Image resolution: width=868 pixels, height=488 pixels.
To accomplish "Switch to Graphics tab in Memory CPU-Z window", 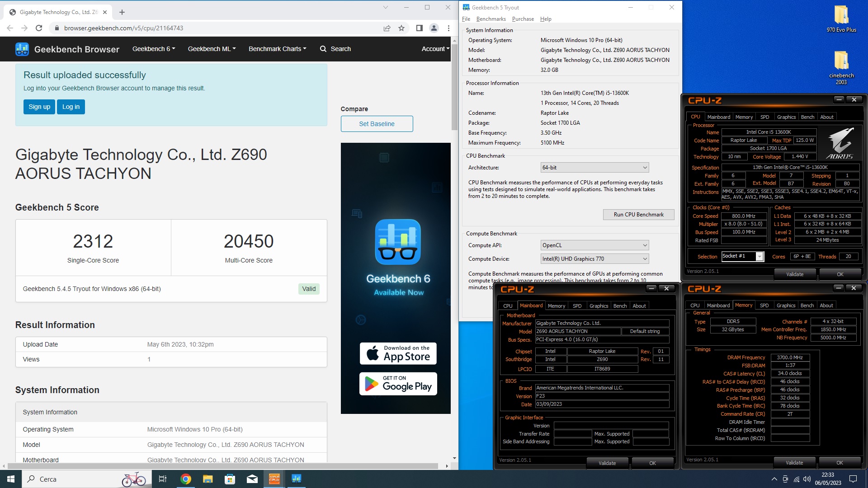I will (x=786, y=305).
